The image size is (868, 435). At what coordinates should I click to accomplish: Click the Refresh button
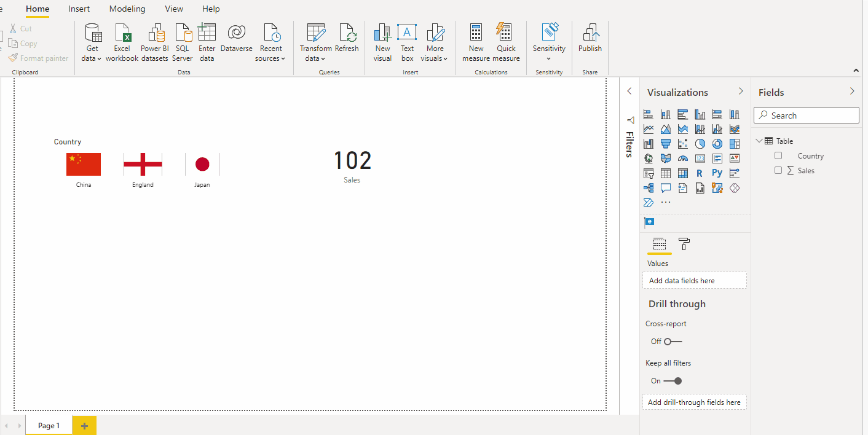(x=347, y=39)
